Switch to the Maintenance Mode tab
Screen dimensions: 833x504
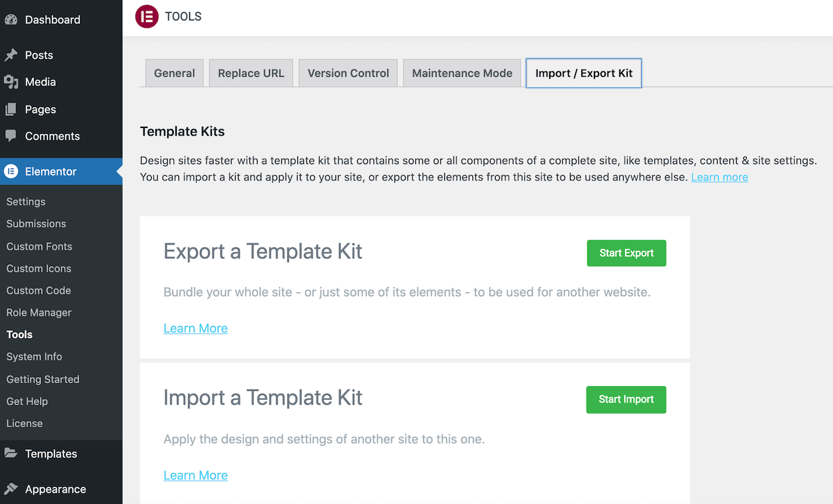tap(462, 73)
